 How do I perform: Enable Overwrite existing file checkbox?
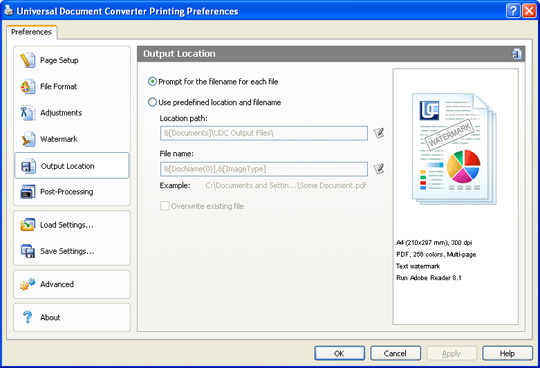[165, 206]
